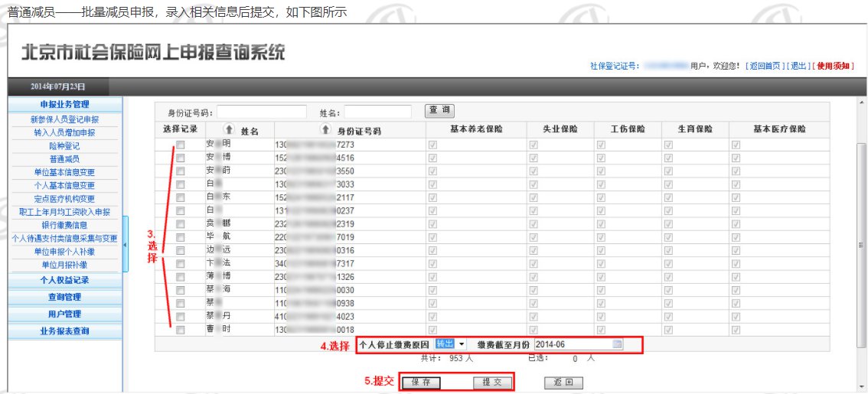Expand the 用户管理 sidebar section
Image resolution: width=868 pixels, height=394 pixels.
tap(64, 314)
